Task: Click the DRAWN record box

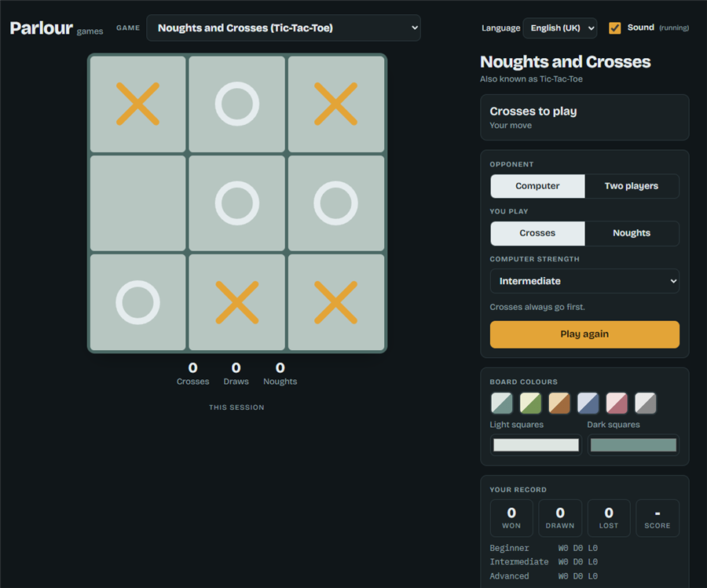Action: click(560, 518)
